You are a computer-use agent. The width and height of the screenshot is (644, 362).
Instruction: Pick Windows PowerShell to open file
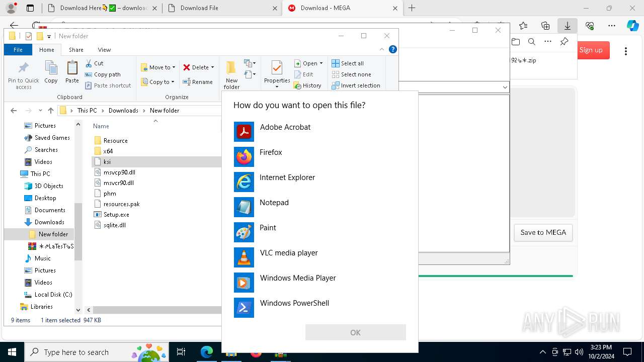click(x=319, y=308)
